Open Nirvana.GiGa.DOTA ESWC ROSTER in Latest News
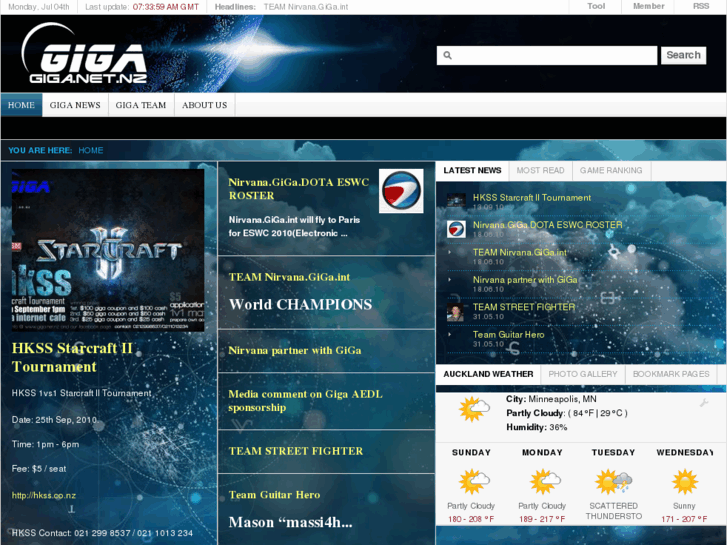Image resolution: width=727 pixels, height=545 pixels. 548,225
